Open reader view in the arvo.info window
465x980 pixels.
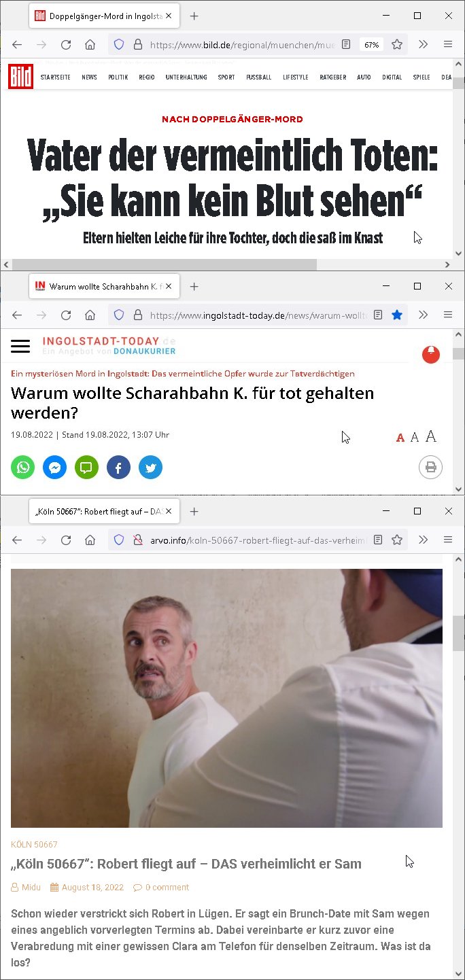(x=378, y=540)
